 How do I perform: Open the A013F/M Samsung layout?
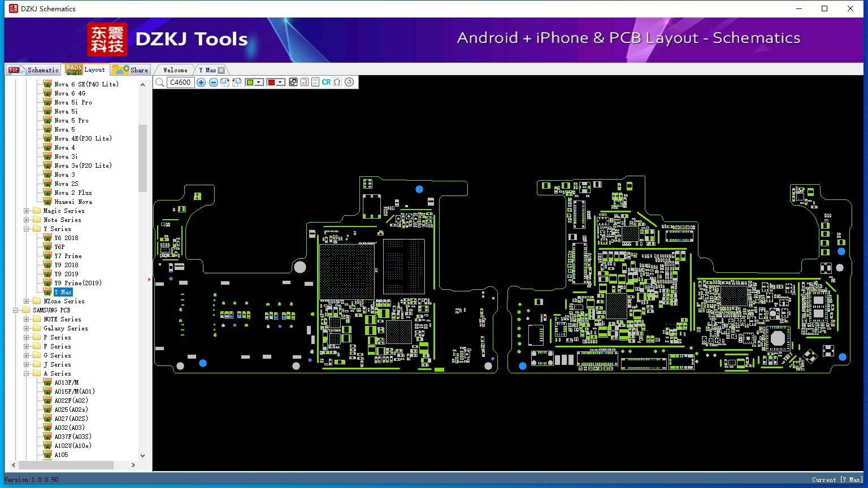tap(66, 382)
